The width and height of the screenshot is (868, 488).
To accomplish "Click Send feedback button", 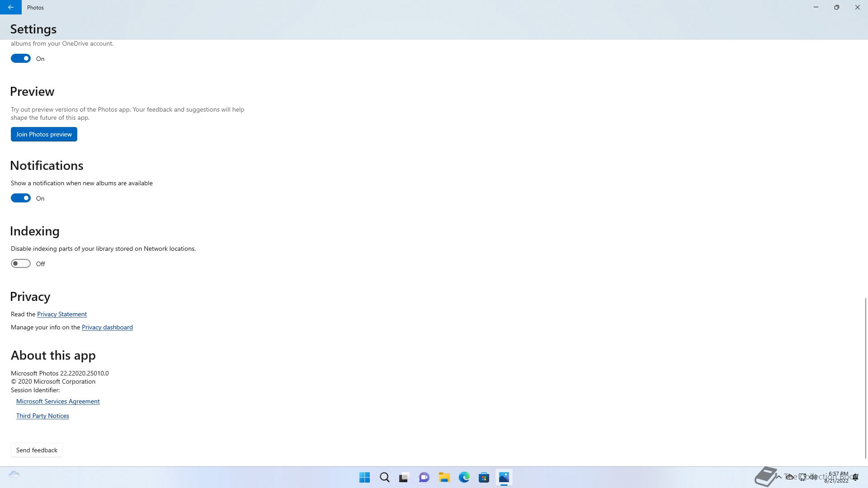I will click(x=37, y=450).
